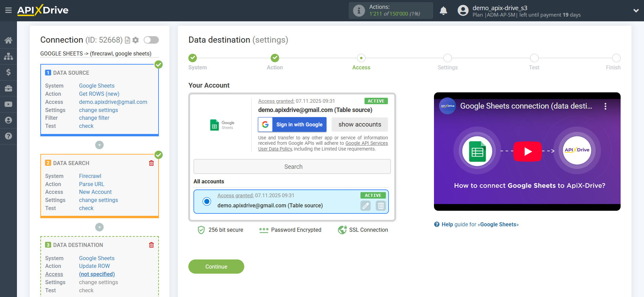
Task: Click check in the Data Search block
Action: point(86,208)
